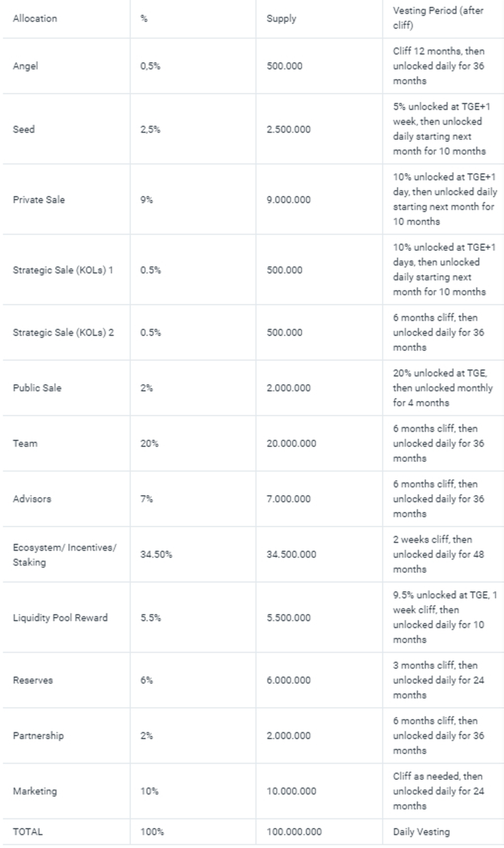Select Reserves supply 6.000.000 cell
This screenshot has width=504, height=848.
tap(289, 680)
